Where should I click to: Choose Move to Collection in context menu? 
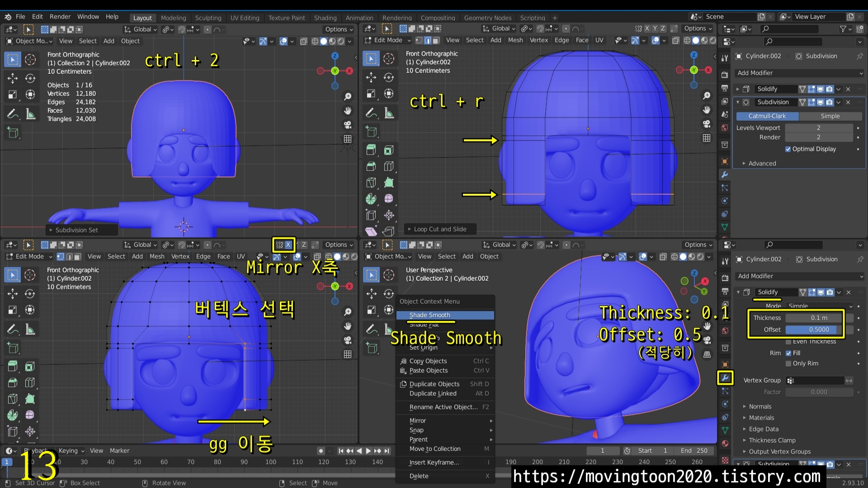coord(445,449)
